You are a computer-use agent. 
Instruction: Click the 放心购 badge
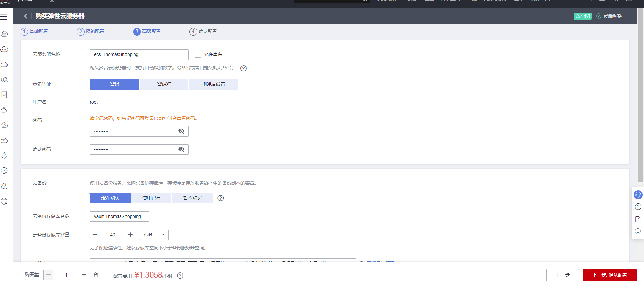[582, 16]
